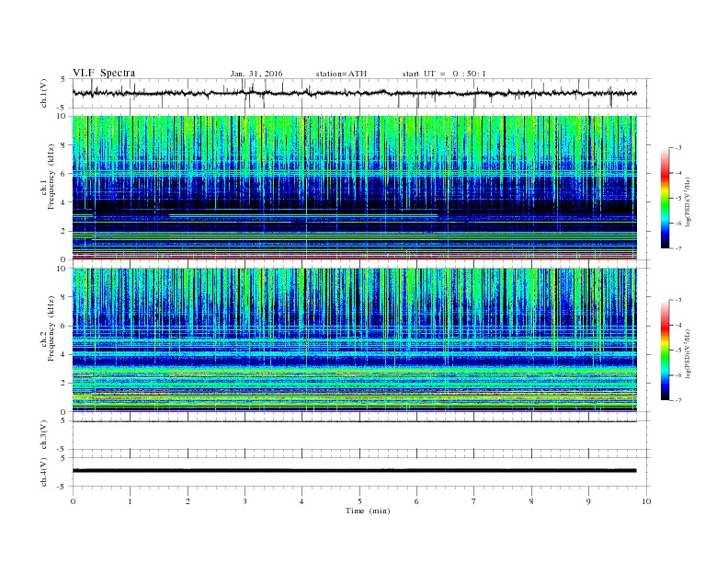Click the "6" kHz tick of ch.1 spectrogram
The width and height of the screenshot is (728, 563).
pos(63,174)
